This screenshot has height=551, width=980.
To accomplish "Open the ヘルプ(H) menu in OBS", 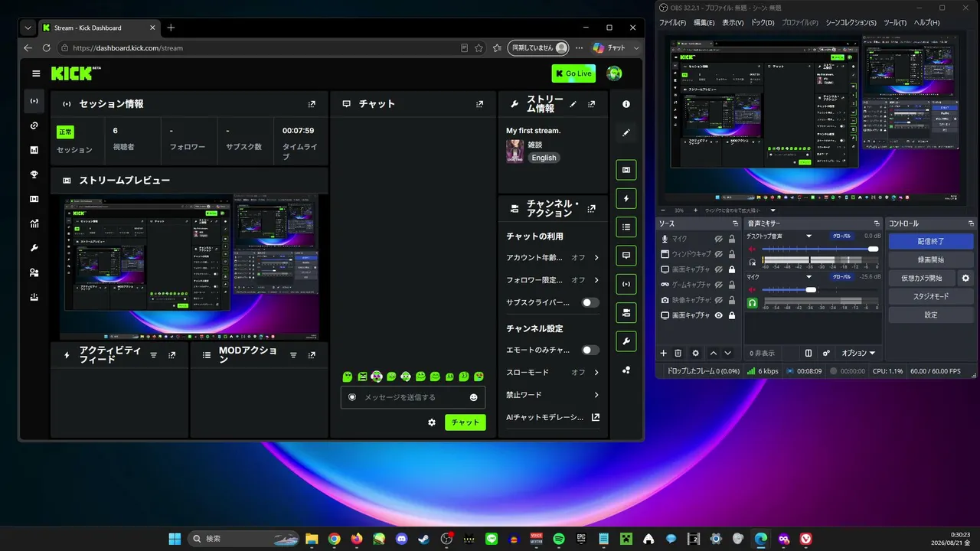I will [926, 23].
